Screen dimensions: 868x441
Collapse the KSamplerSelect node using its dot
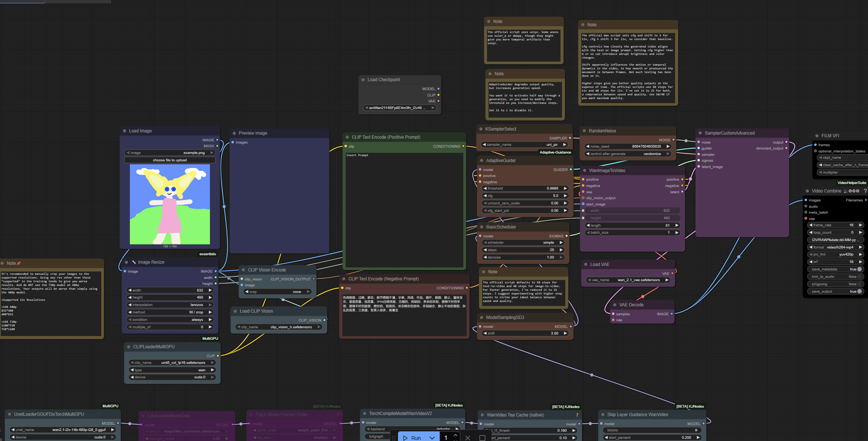pyautogui.click(x=480, y=129)
